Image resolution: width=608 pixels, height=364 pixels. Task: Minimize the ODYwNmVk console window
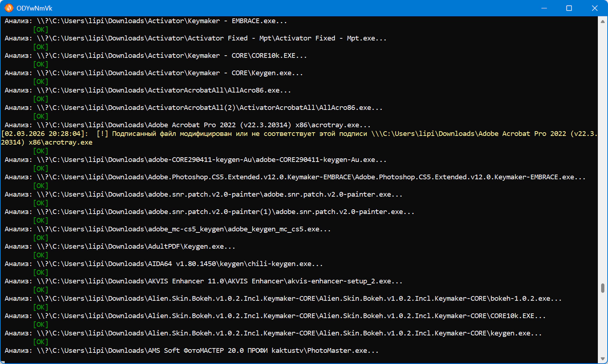pyautogui.click(x=544, y=8)
